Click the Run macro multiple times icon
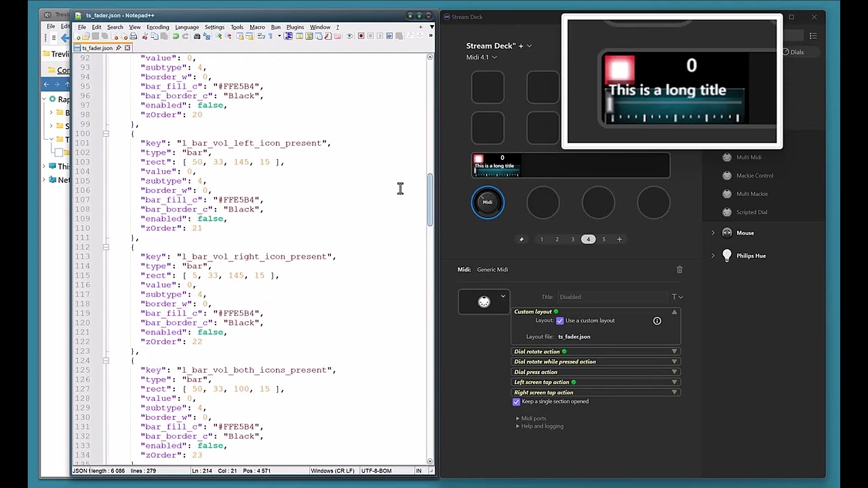 pos(389,36)
